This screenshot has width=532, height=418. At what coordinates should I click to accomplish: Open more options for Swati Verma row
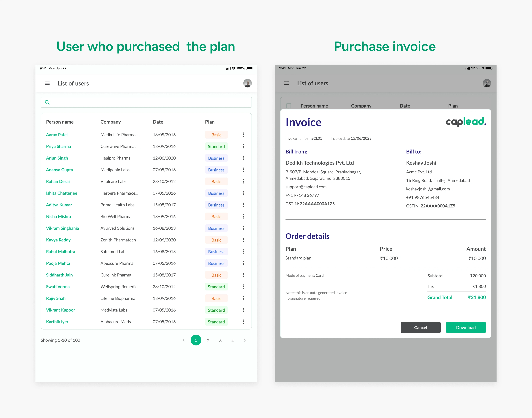(x=243, y=287)
